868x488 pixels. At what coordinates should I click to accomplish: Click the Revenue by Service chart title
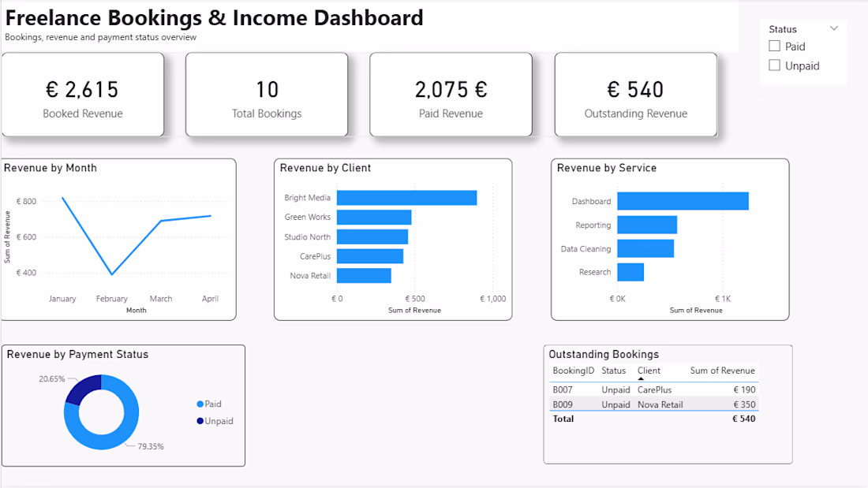tap(607, 168)
